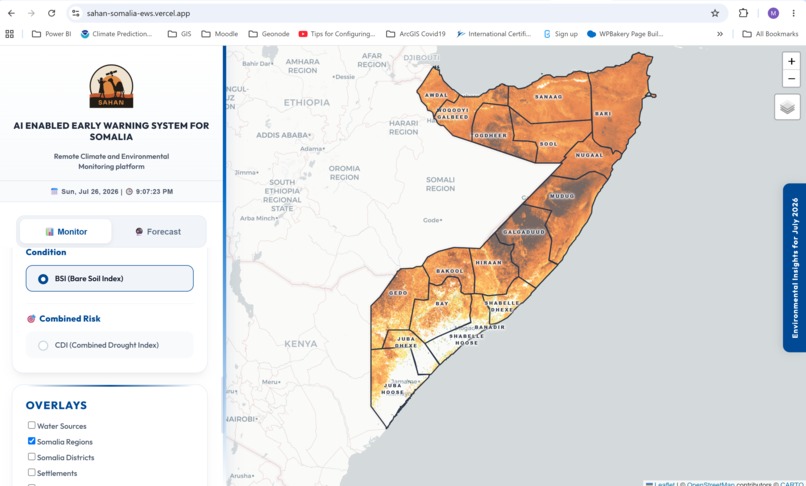Click the calendar icon beside the date

click(x=54, y=191)
